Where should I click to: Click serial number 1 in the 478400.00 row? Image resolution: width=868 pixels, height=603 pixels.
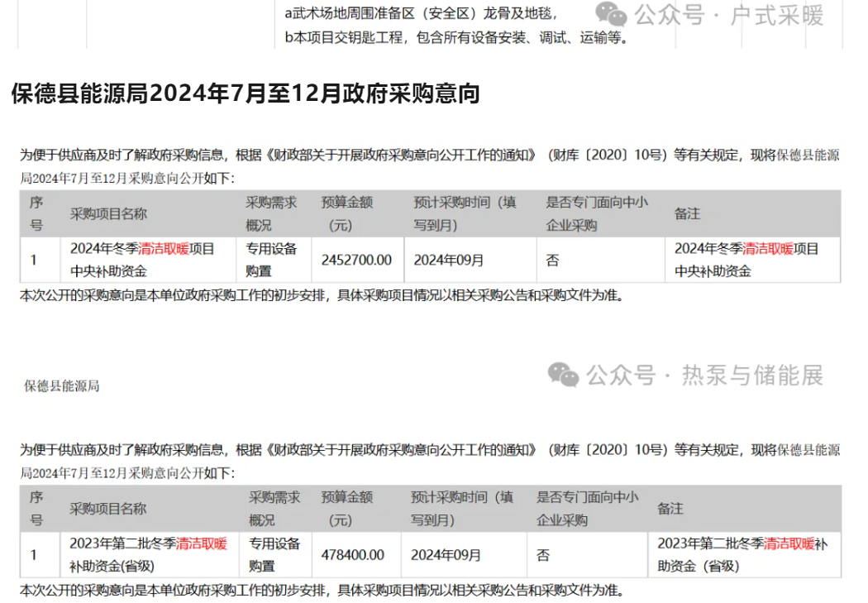(x=34, y=555)
